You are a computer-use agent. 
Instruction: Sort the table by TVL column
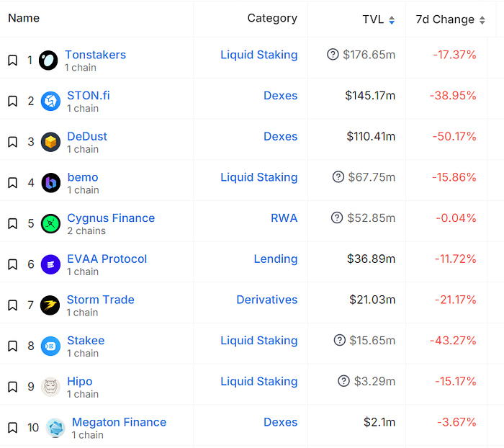pyautogui.click(x=379, y=19)
